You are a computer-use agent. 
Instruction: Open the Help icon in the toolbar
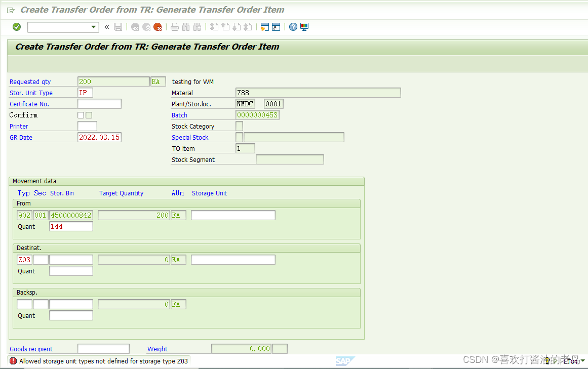293,27
